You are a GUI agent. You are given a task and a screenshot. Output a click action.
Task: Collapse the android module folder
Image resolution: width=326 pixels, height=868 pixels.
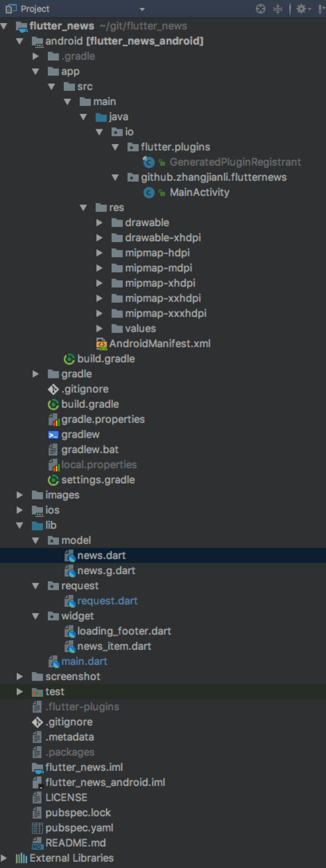click(x=20, y=41)
